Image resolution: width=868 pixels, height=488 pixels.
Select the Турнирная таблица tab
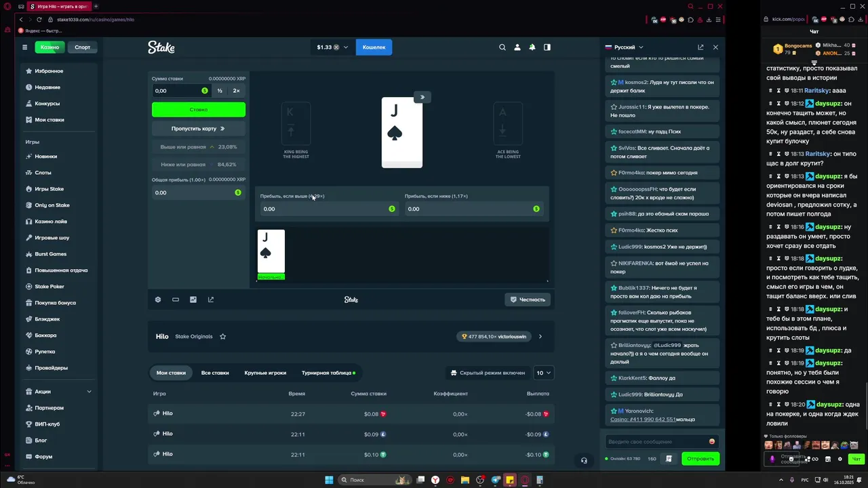328,373
